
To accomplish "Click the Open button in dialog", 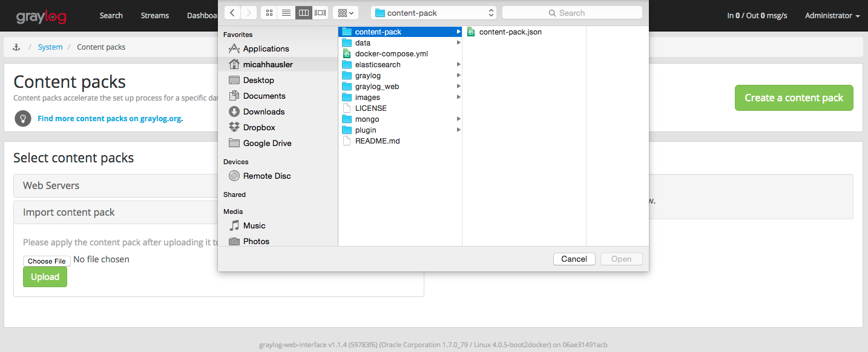I will (x=621, y=259).
